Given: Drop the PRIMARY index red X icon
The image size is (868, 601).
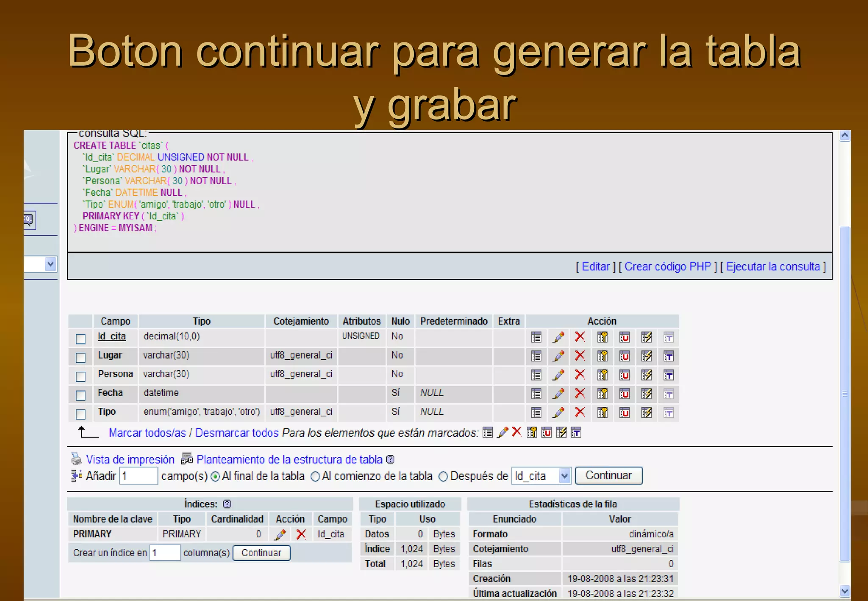Looking at the screenshot, I should [x=301, y=534].
